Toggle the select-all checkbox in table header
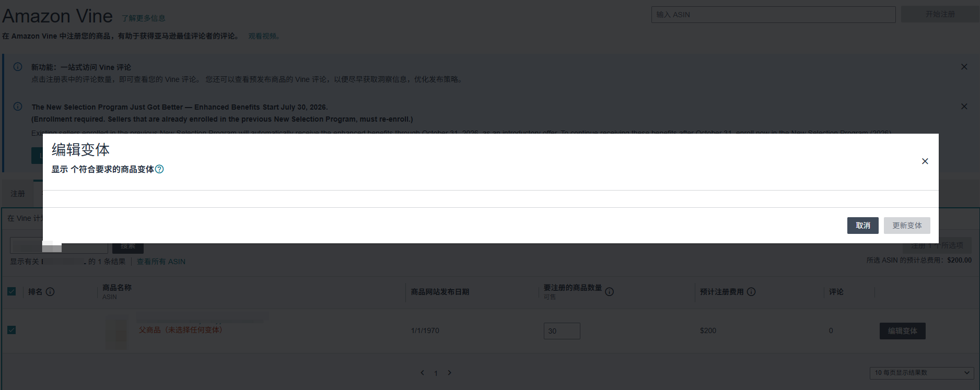Screen dimensions: 980x390 tap(11, 291)
